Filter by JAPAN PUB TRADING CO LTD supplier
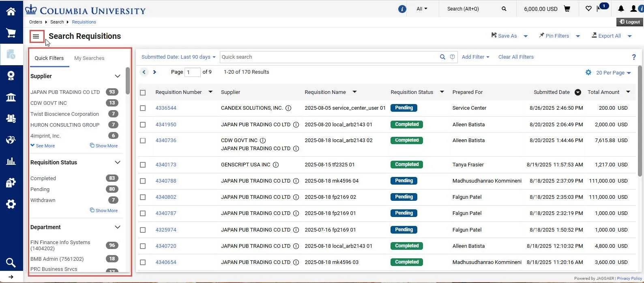644x283 pixels. coord(65,92)
